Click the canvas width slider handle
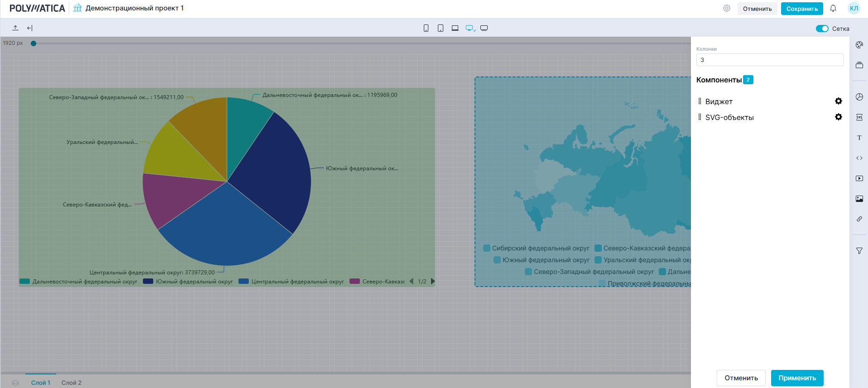 (x=34, y=43)
